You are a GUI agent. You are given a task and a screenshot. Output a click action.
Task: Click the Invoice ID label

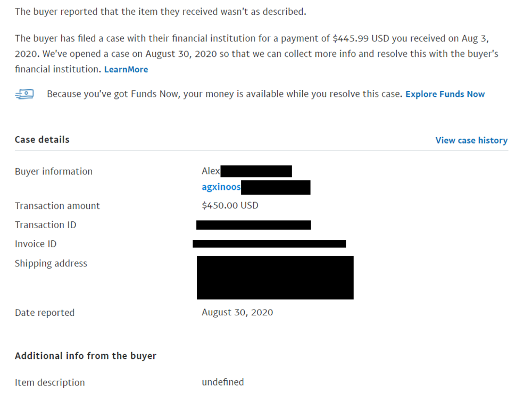pyautogui.click(x=36, y=244)
